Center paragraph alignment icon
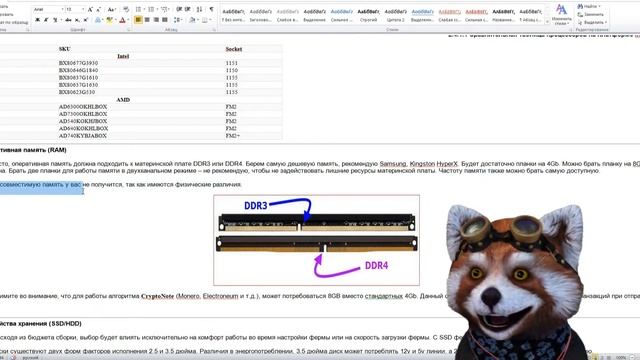Viewport: 640px width, 360px height. 147,20
